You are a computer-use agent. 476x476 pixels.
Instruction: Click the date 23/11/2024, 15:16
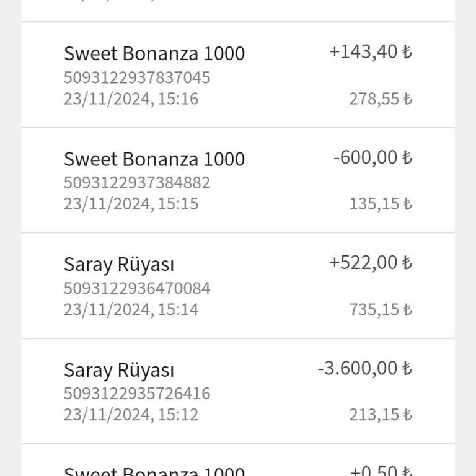click(131, 99)
